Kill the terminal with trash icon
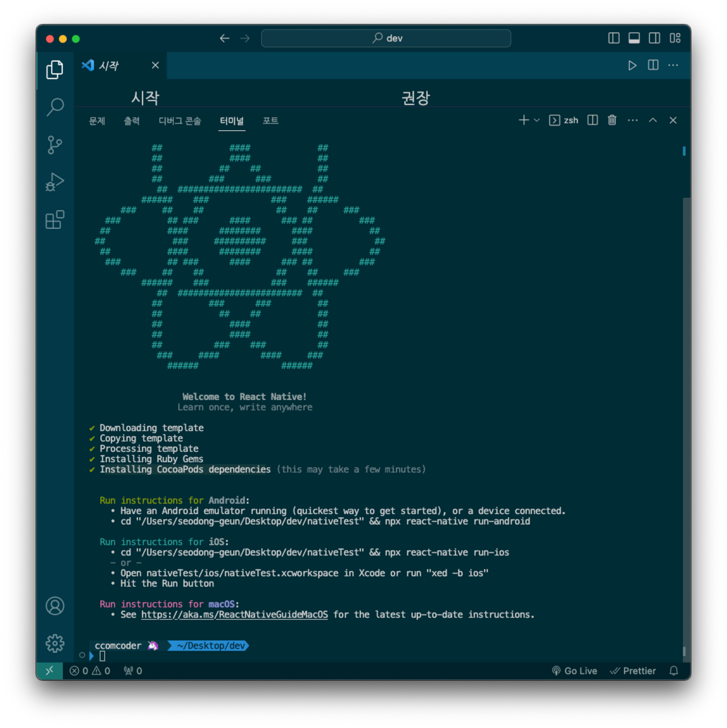The height and width of the screenshot is (728, 727). pyautogui.click(x=612, y=120)
